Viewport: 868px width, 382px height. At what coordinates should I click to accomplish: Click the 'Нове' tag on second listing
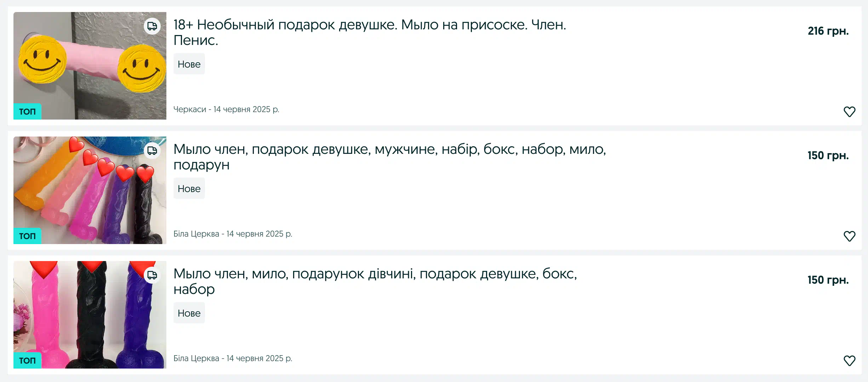pos(189,189)
